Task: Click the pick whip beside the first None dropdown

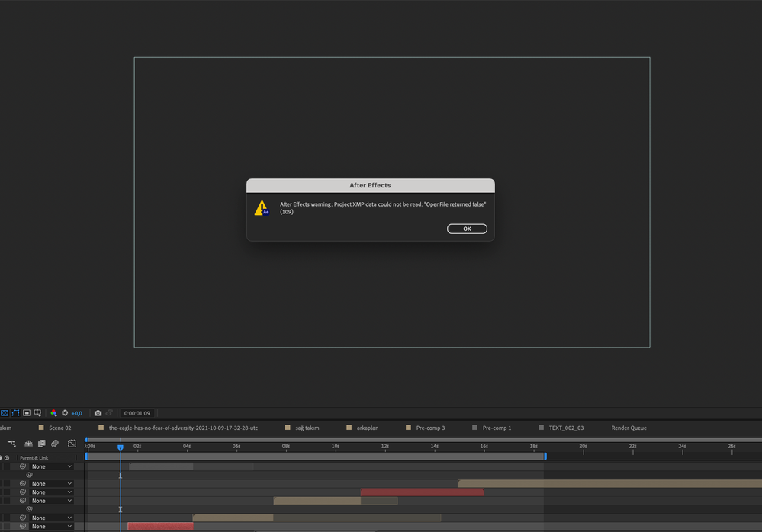Action: [x=23, y=466]
